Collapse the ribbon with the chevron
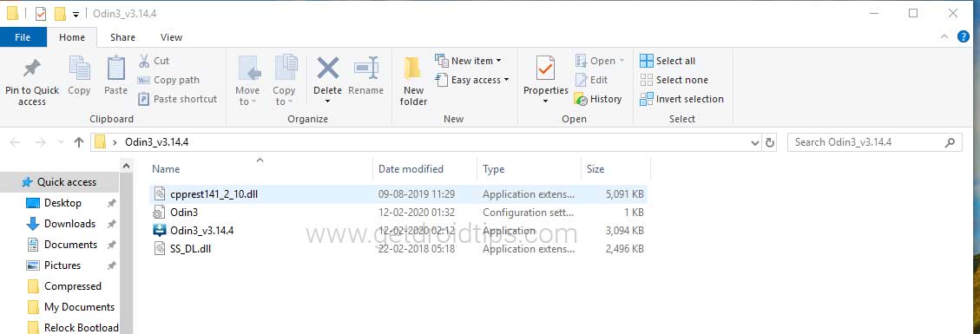 pyautogui.click(x=944, y=37)
